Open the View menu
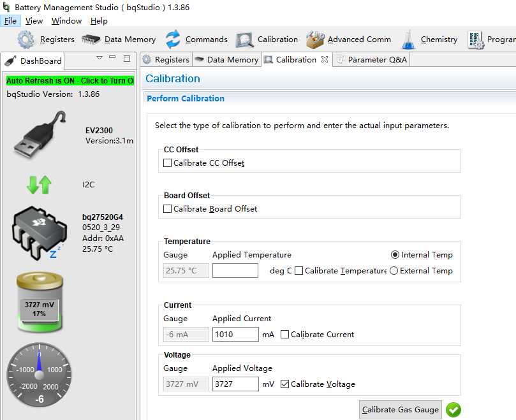The height and width of the screenshot is (420, 516). pos(34,21)
